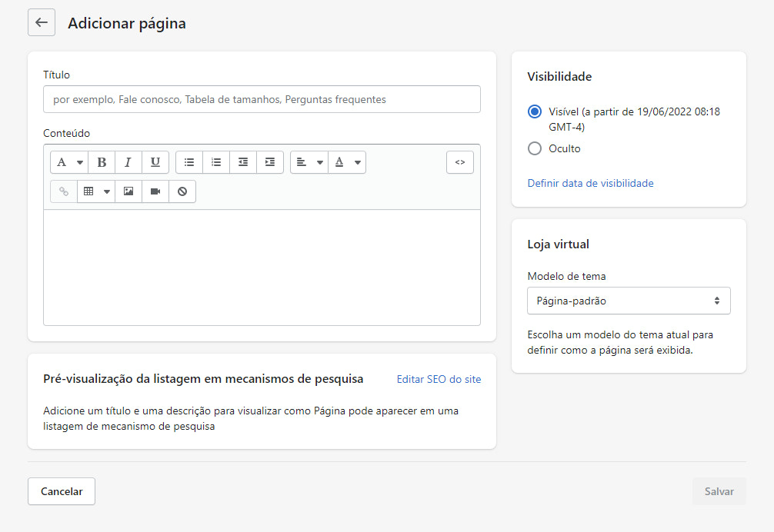This screenshot has height=532, width=774.
Task: Apply italic formatting in the editor
Action: 128,162
